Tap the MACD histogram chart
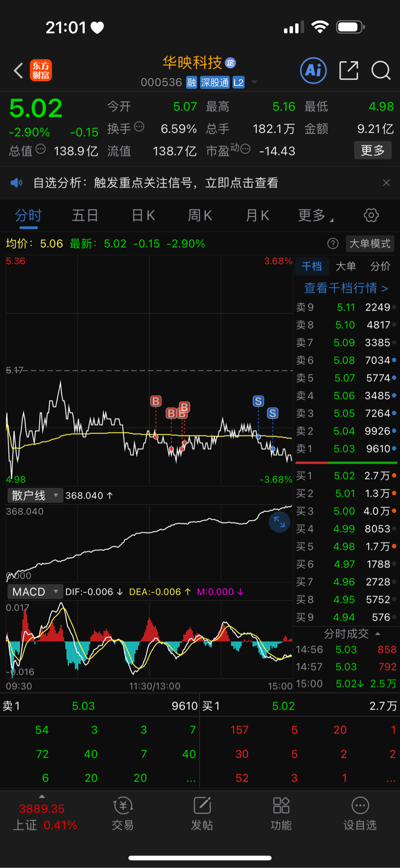 click(x=149, y=640)
